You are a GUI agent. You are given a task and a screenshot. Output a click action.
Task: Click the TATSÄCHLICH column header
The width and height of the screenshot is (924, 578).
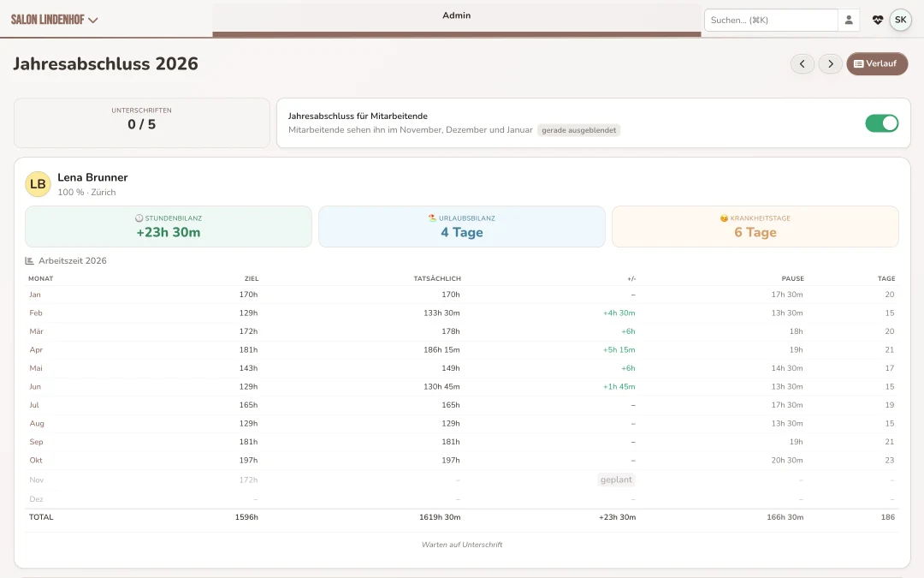(x=437, y=278)
